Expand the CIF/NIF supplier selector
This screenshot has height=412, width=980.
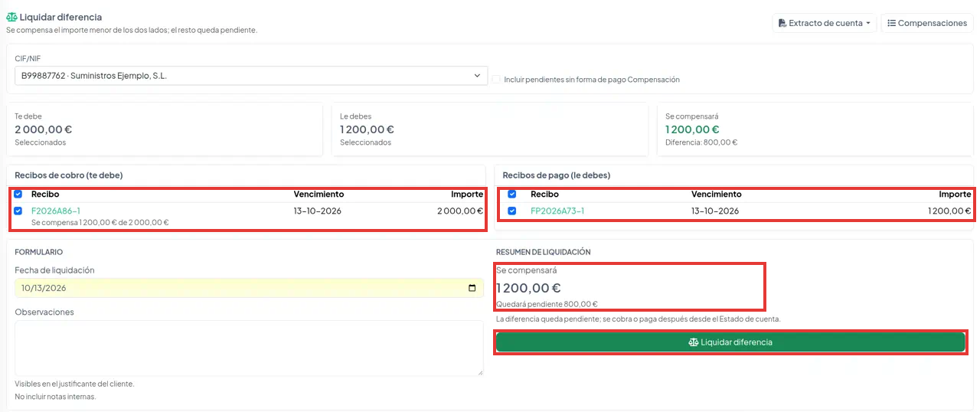[x=251, y=76]
